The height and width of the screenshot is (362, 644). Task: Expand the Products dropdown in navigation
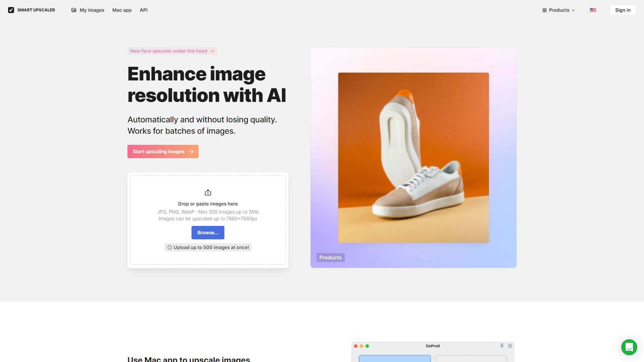coord(559,10)
